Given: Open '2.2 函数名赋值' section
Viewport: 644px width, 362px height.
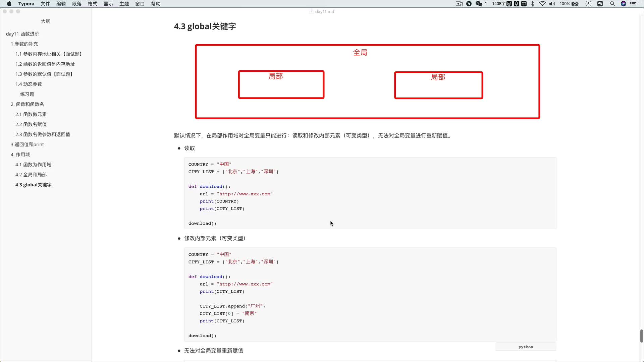Looking at the screenshot, I should click(x=31, y=124).
